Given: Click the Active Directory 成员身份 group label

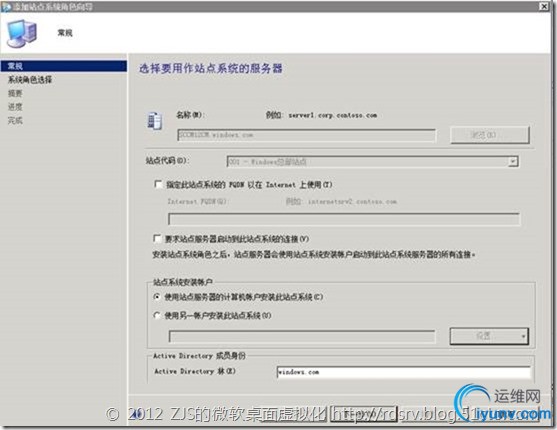Looking at the screenshot, I should pos(199,356).
